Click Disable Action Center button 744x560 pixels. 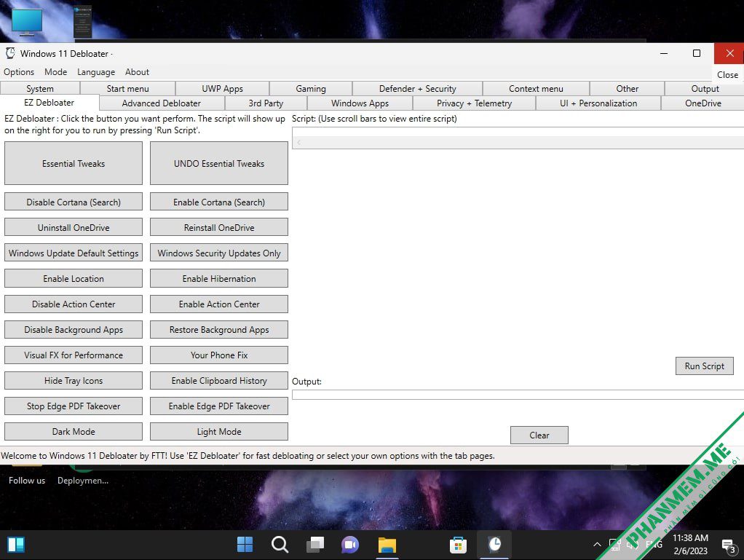(74, 304)
